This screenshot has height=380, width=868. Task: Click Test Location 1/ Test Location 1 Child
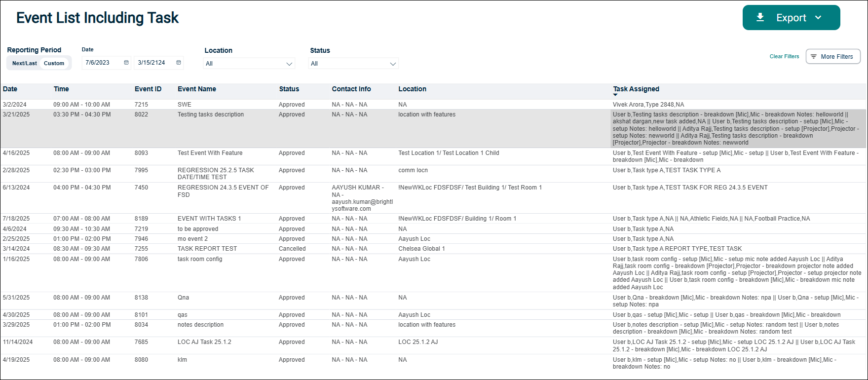click(x=449, y=153)
